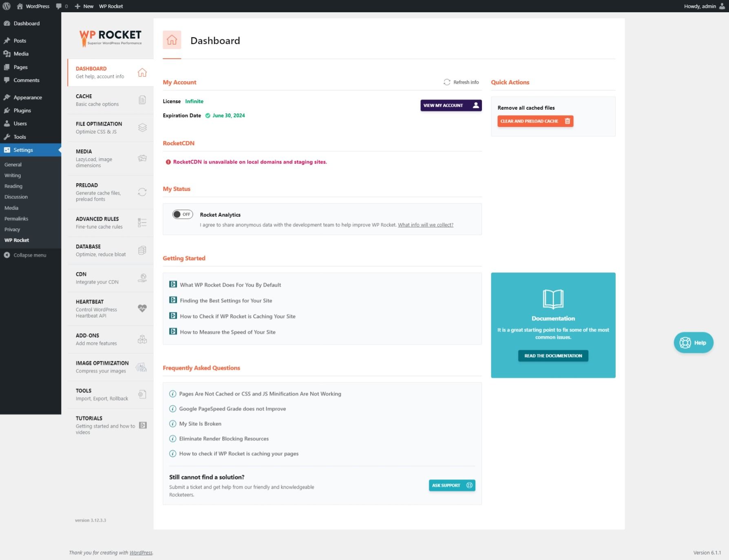Open the floating Help widget

click(693, 343)
